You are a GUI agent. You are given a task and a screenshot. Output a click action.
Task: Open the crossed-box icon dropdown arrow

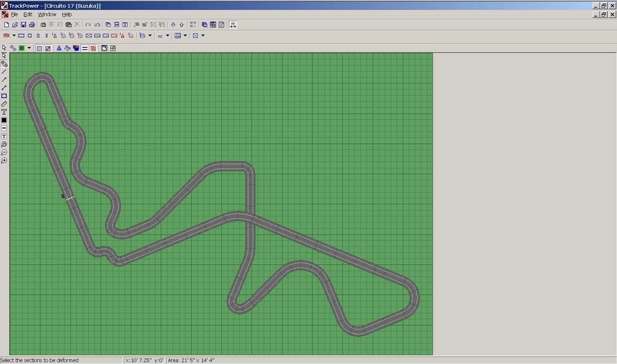click(203, 36)
